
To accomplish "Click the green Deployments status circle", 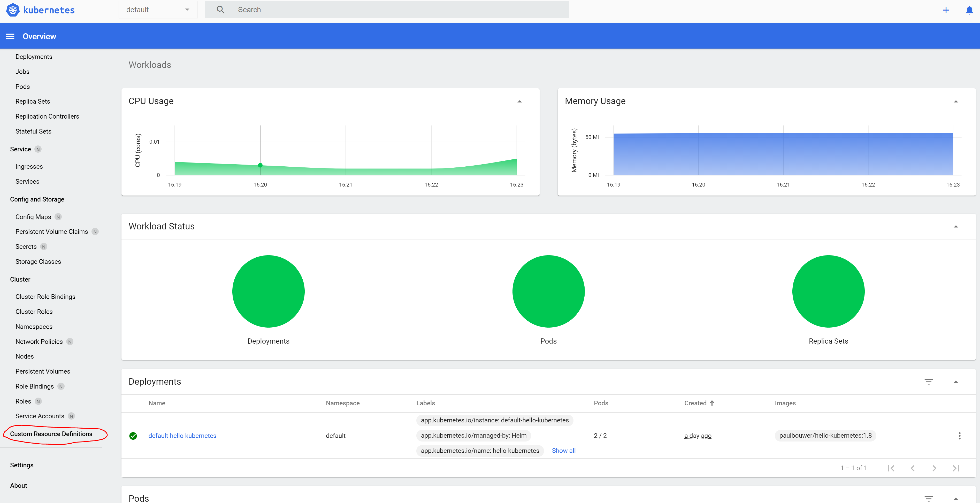I will click(x=269, y=291).
